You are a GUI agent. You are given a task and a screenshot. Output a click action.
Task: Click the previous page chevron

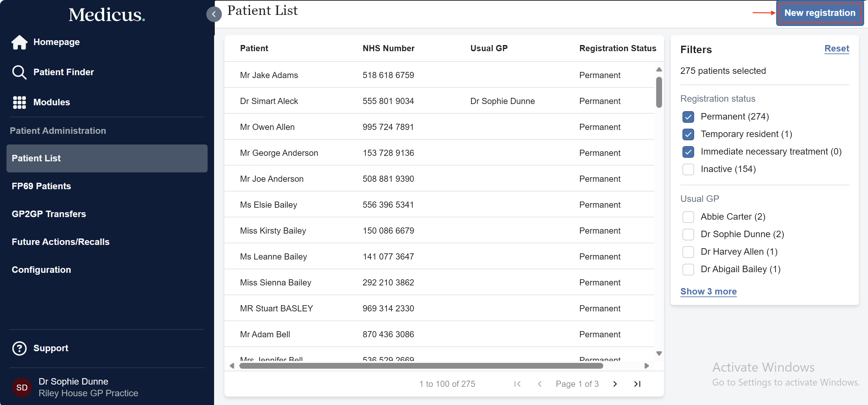click(x=539, y=384)
